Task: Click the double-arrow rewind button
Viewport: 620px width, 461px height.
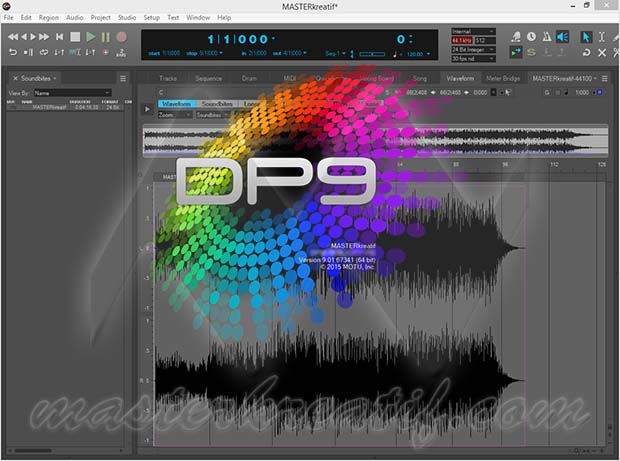Action: pyautogui.click(x=13, y=37)
